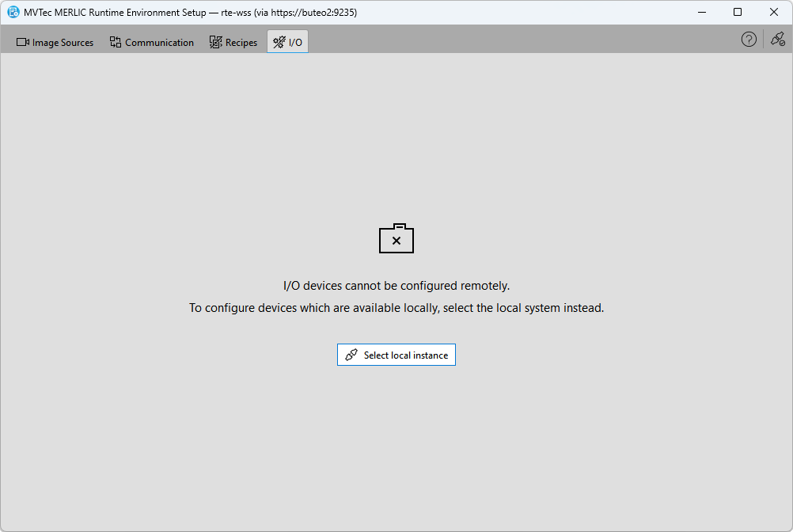Minimize the MERLIC Runtime Environment Setup window

(702, 12)
